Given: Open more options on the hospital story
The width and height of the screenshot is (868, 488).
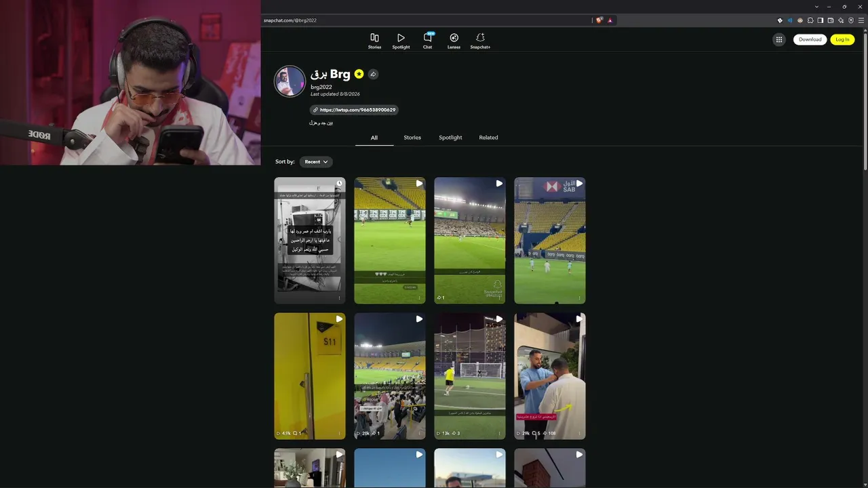Looking at the screenshot, I should (x=340, y=298).
